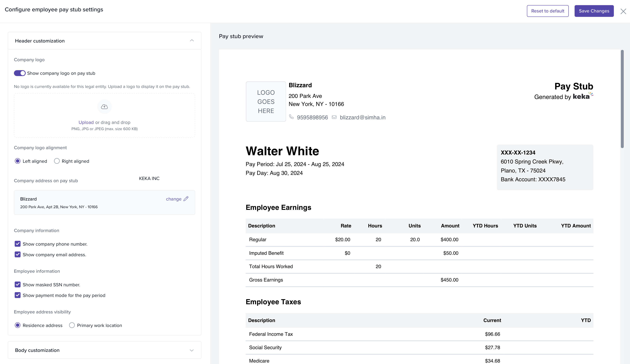Click the keka logo in preview

pos(582,96)
